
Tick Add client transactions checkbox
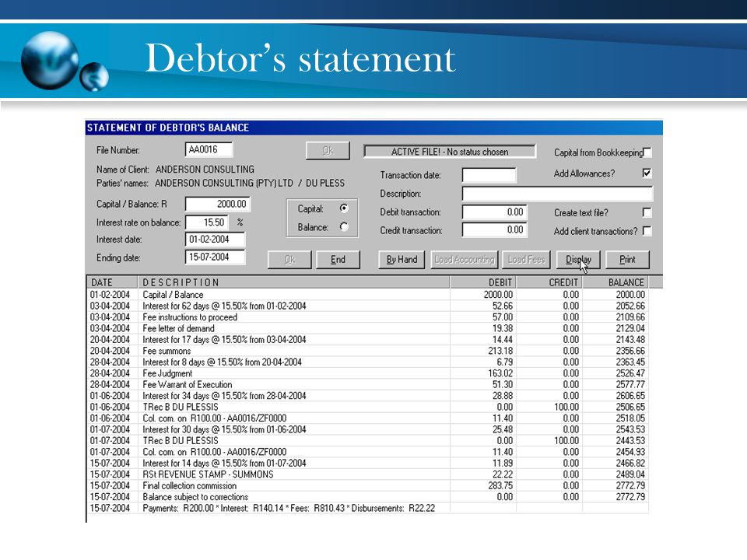647,231
